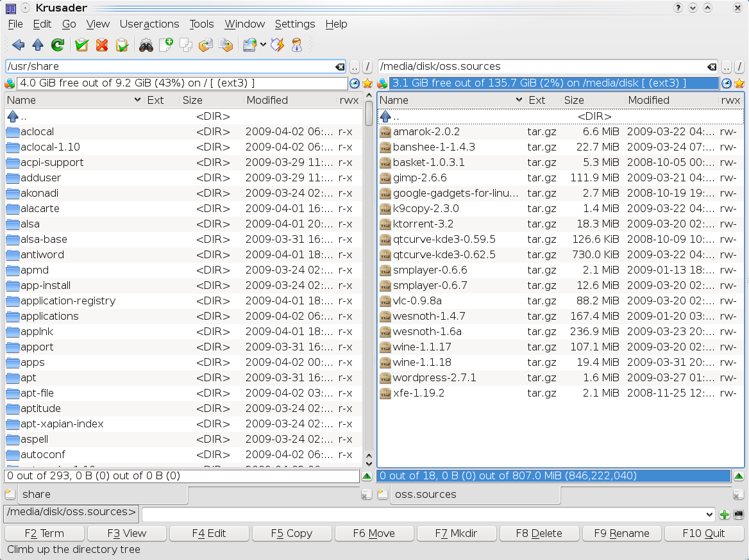Open the View menu
Image resolution: width=749 pixels, height=560 pixels.
point(98,24)
